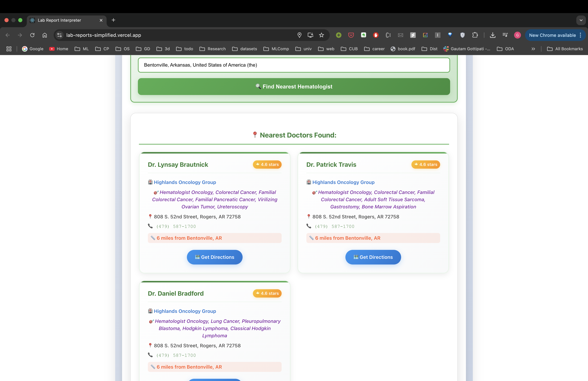Click the Find Nearest Hematologist button
Screen dimensions: 588x381
(294, 87)
